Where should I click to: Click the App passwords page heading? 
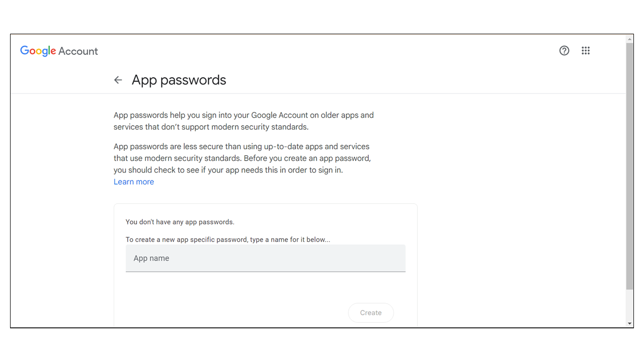[179, 80]
